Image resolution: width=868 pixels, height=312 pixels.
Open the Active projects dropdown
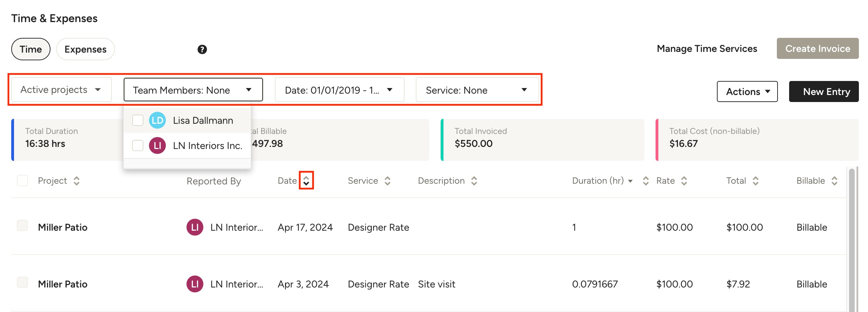click(61, 90)
